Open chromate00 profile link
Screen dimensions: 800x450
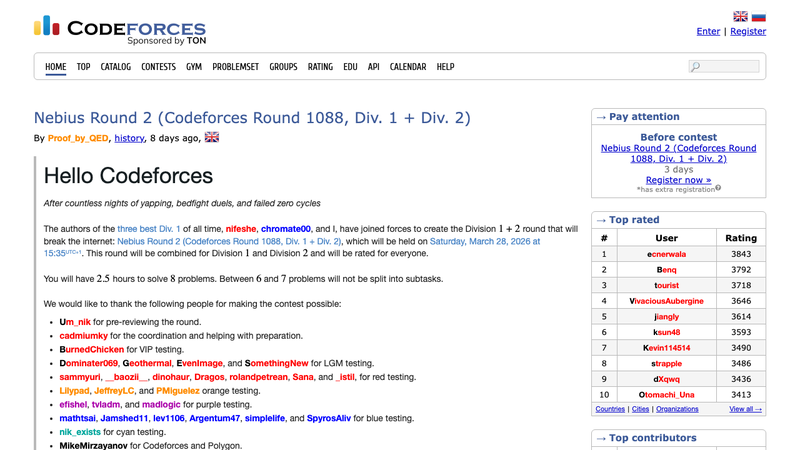tap(286, 229)
